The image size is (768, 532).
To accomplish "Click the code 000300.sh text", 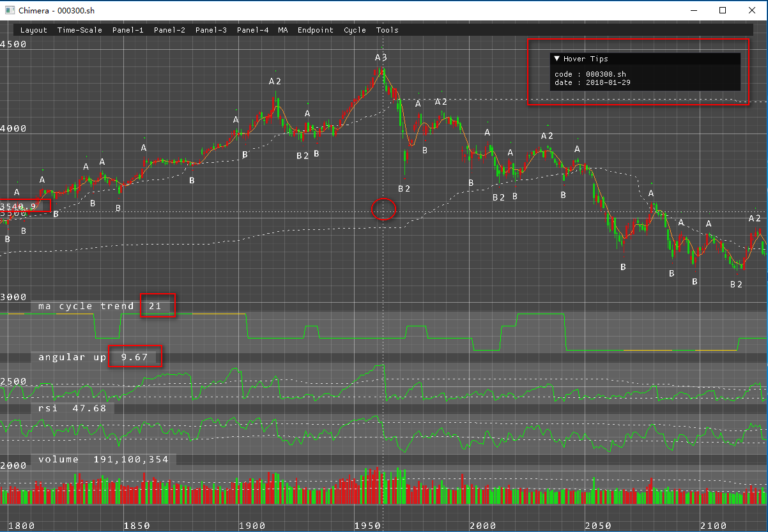I will (x=590, y=75).
